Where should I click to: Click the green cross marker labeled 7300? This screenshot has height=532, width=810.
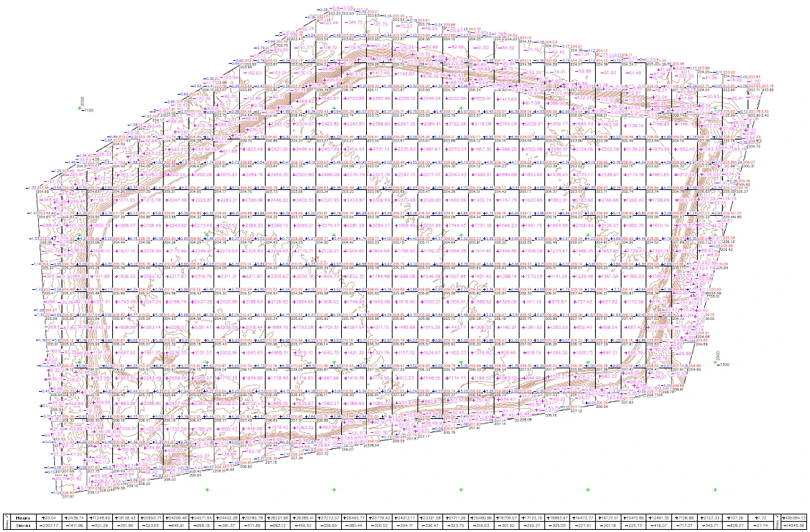tap(715, 364)
